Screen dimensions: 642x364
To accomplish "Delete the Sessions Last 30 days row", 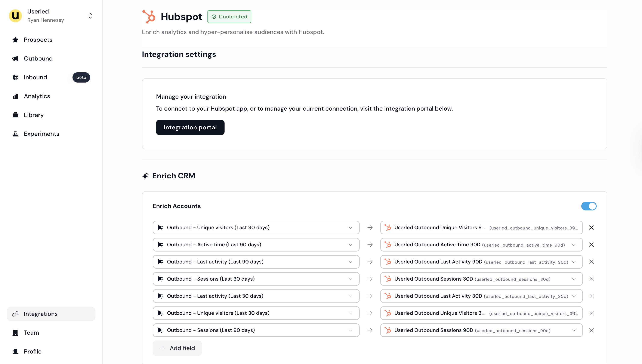I will 591,279.
